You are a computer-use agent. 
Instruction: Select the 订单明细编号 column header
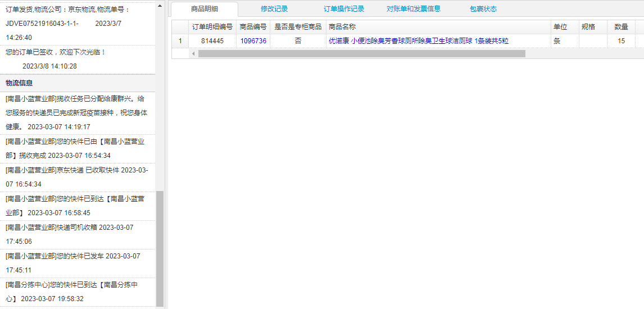[x=212, y=27]
